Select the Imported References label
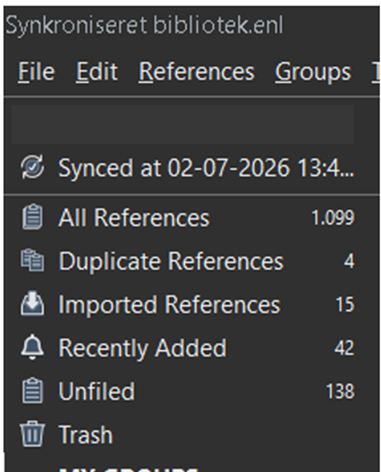 pyautogui.click(x=169, y=305)
